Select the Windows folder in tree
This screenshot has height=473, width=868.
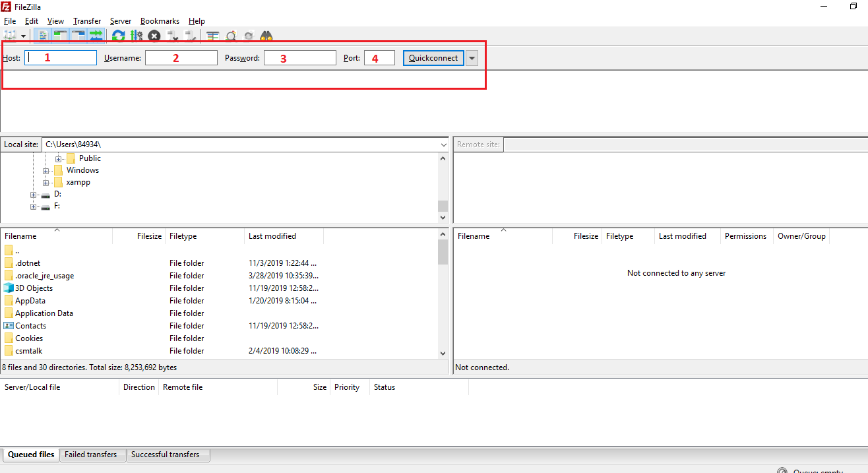click(82, 170)
